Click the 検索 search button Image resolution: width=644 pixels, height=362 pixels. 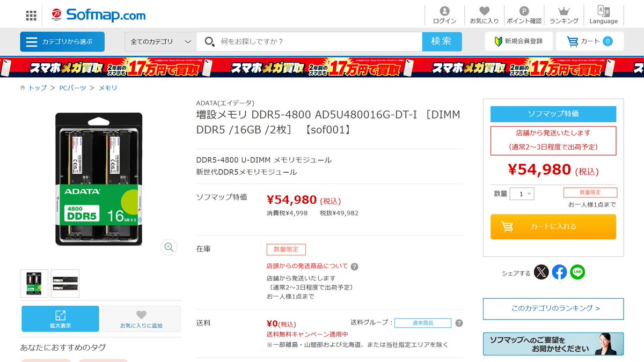click(442, 41)
